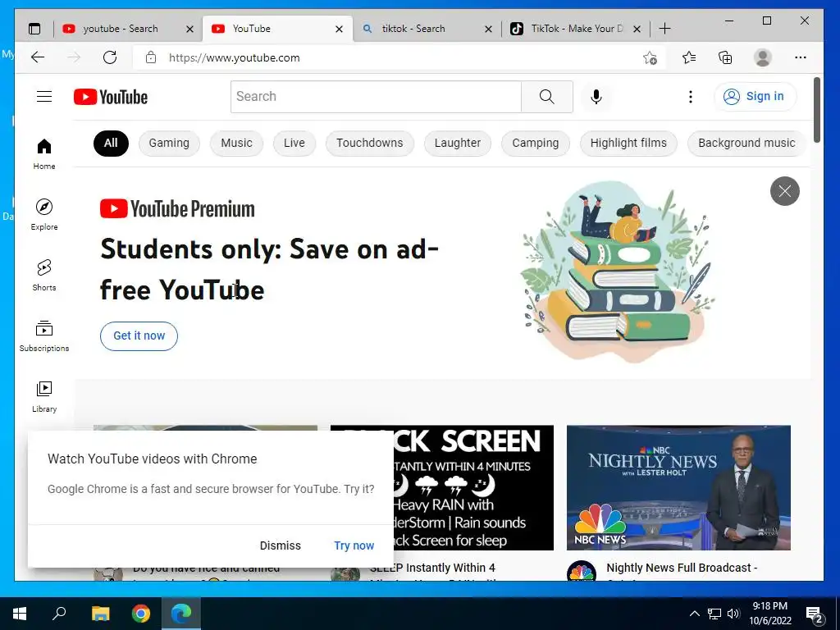Open Library in sidebar

[x=44, y=396]
